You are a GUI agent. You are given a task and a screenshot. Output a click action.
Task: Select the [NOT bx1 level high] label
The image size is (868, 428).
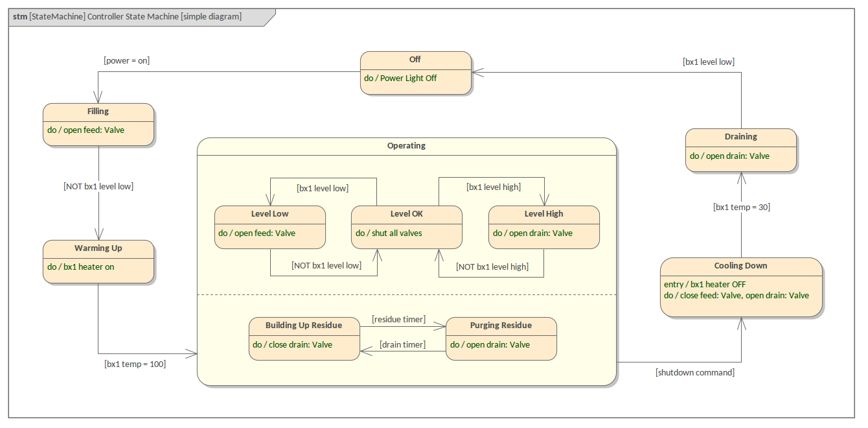click(492, 267)
